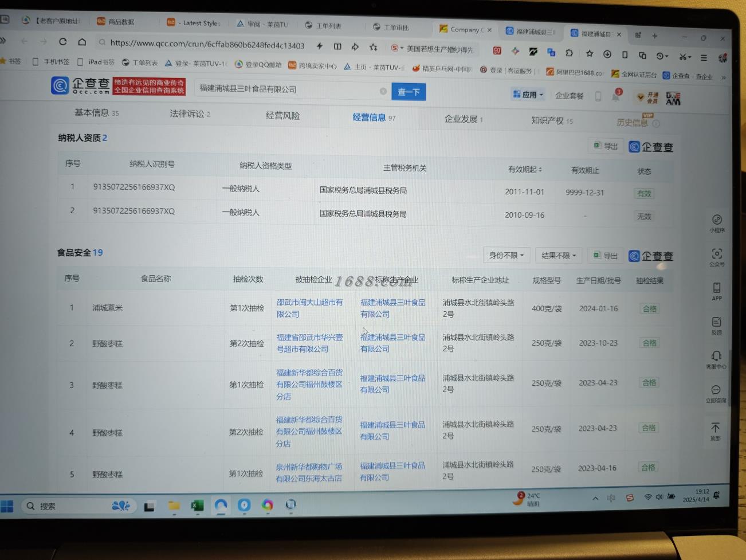Viewport: 746px width, 560px height.
Task: Switch to the 经营风险 tab
Action: click(282, 115)
